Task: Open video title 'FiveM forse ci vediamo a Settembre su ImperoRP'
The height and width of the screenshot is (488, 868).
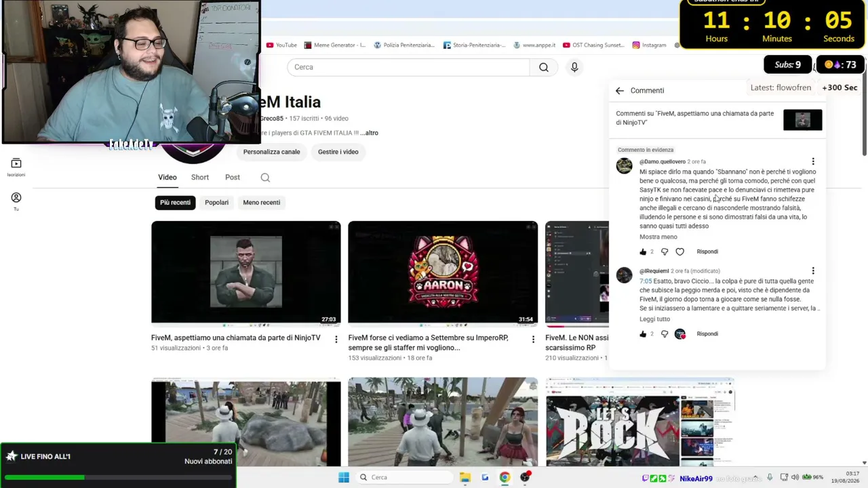Action: tap(428, 343)
